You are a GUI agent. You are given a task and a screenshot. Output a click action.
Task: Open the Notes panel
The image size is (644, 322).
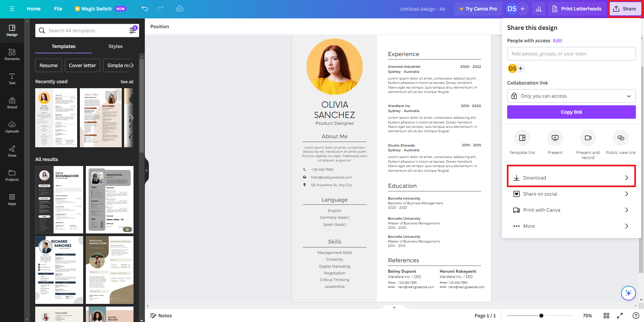(161, 316)
